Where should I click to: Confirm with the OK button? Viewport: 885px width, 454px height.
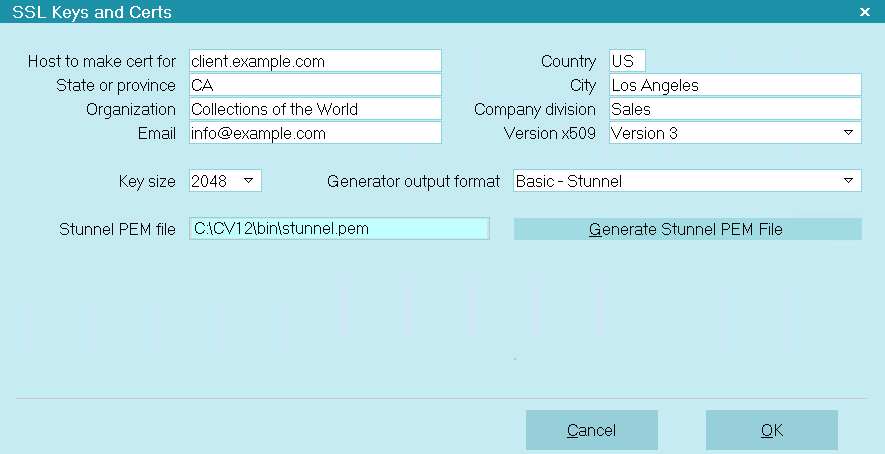pos(772,430)
